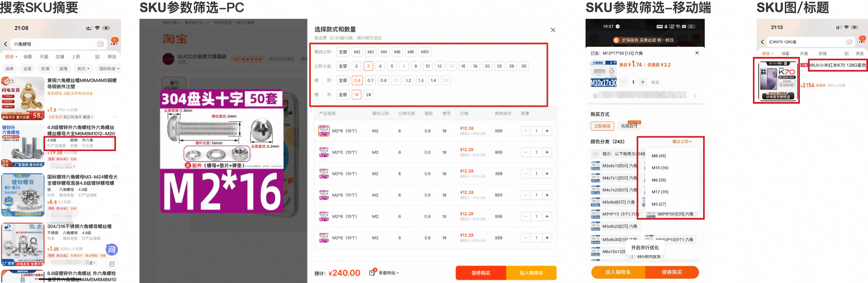Image resolution: width=868 pixels, height=283 pixels.
Task: Select 螺距 0.7 option
Action: click(370, 80)
